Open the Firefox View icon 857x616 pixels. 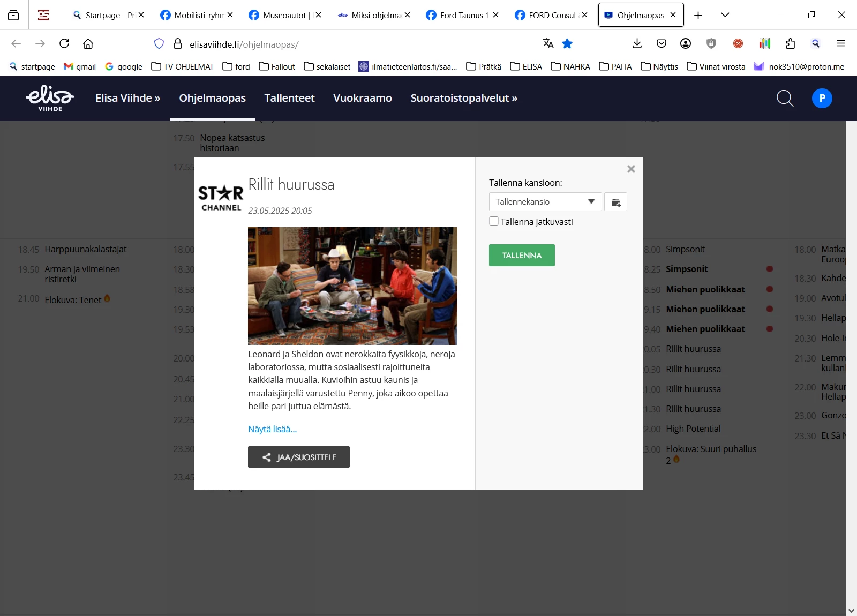[x=13, y=15]
